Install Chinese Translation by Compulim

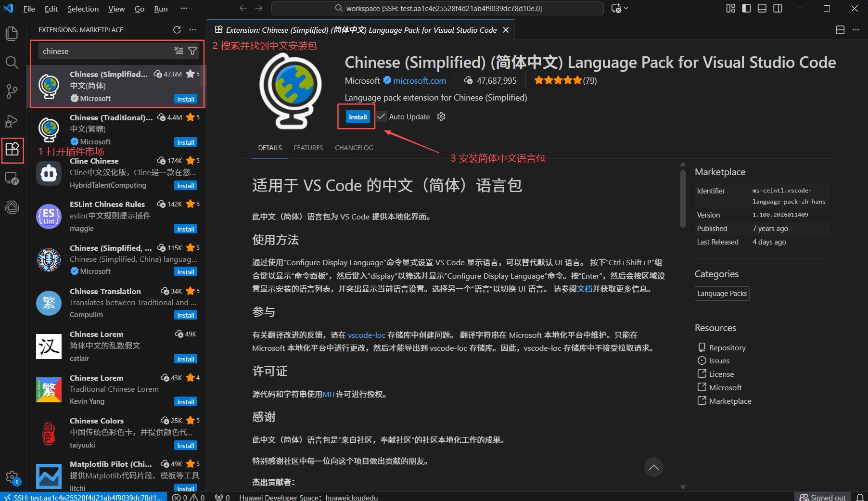point(186,315)
